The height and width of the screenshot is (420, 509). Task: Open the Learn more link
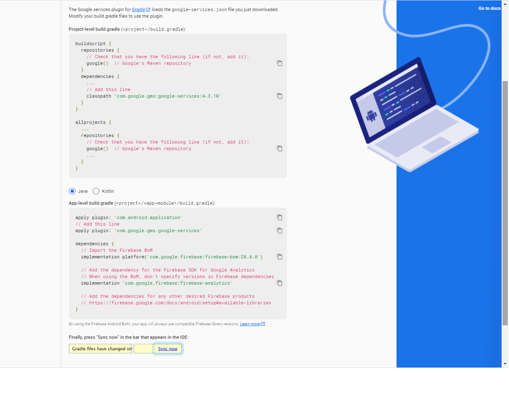coord(250,324)
